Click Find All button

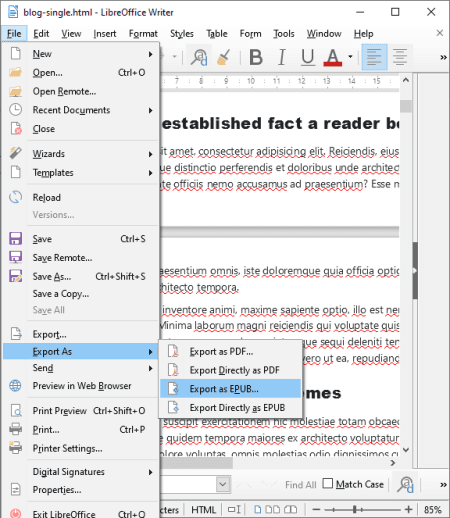click(x=300, y=485)
